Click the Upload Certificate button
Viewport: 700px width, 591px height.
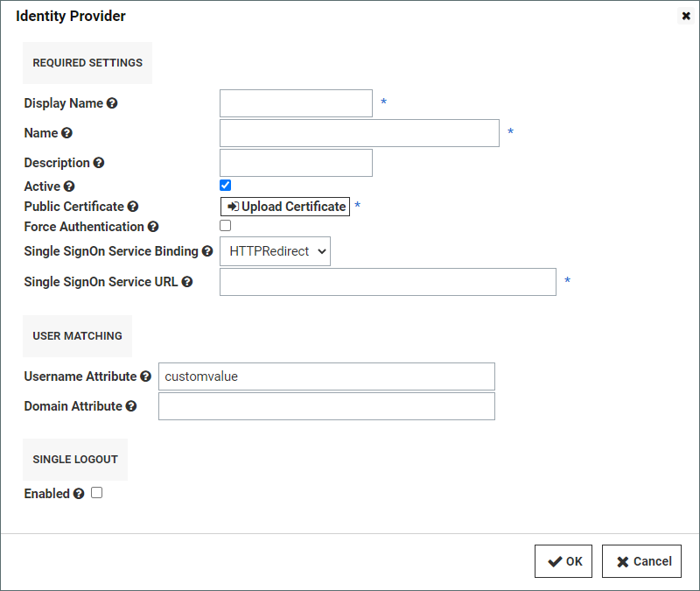pyautogui.click(x=285, y=207)
